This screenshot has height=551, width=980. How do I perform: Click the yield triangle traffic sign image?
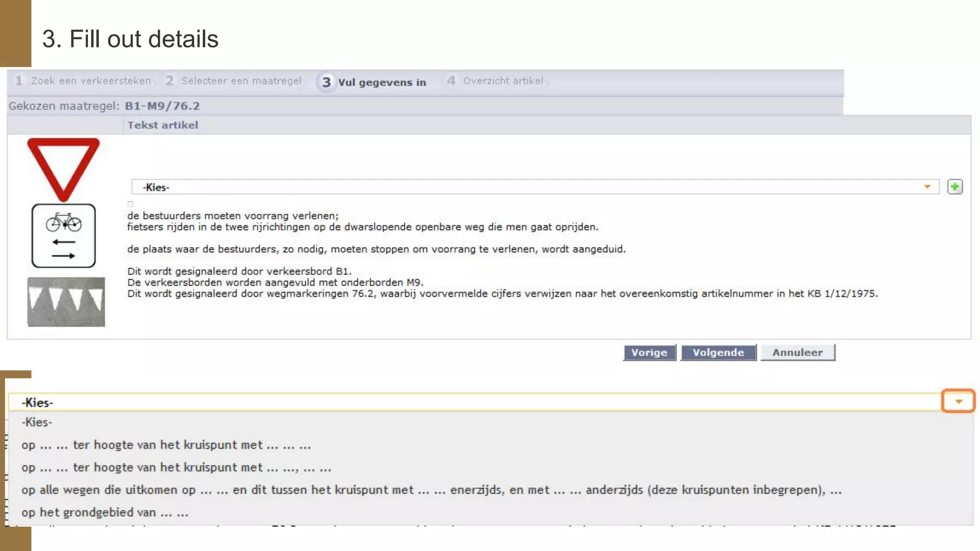coord(64,168)
